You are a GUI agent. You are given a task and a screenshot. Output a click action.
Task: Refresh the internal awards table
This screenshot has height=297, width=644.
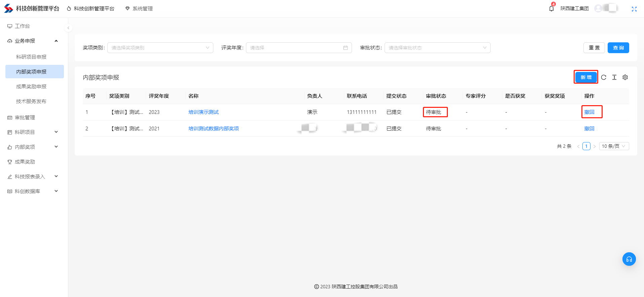pos(604,77)
